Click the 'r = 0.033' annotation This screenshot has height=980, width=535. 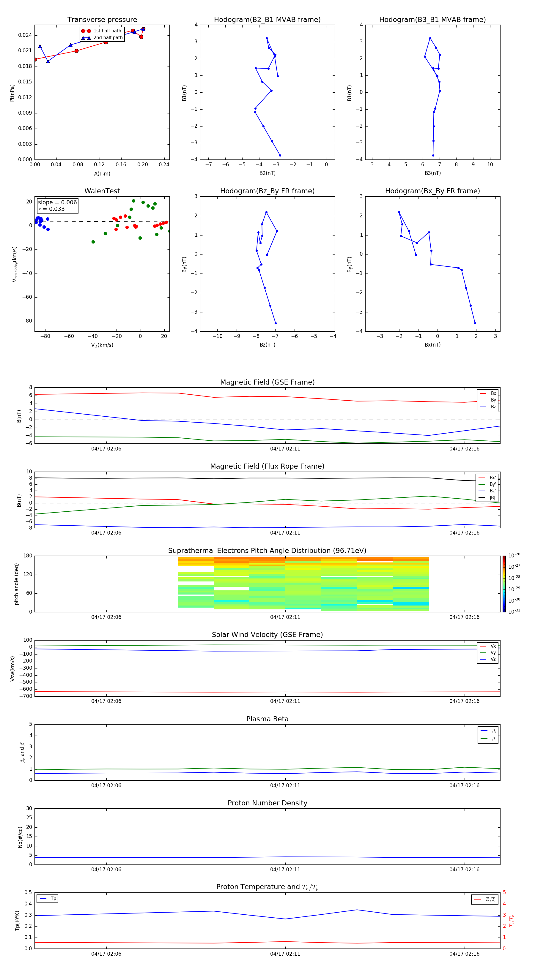[51, 209]
